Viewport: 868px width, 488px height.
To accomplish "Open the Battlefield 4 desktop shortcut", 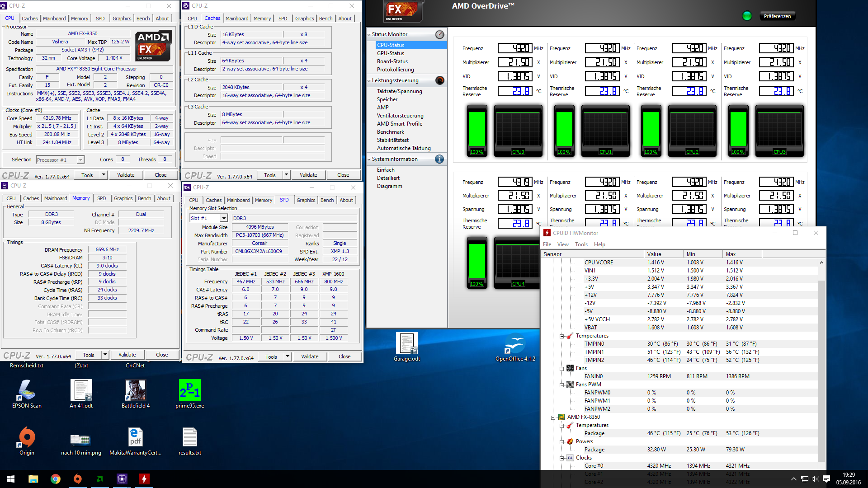I will (135, 390).
